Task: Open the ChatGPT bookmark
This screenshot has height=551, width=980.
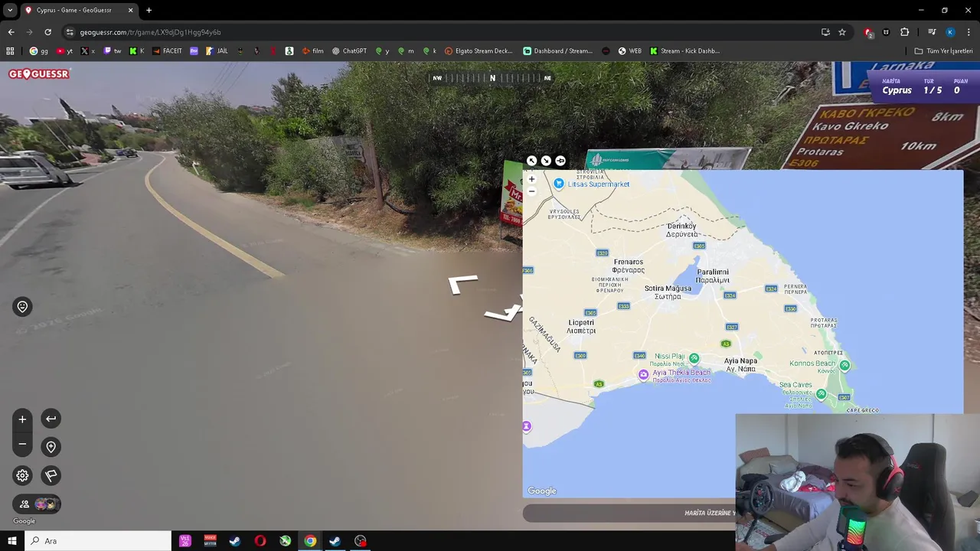Action: [349, 51]
